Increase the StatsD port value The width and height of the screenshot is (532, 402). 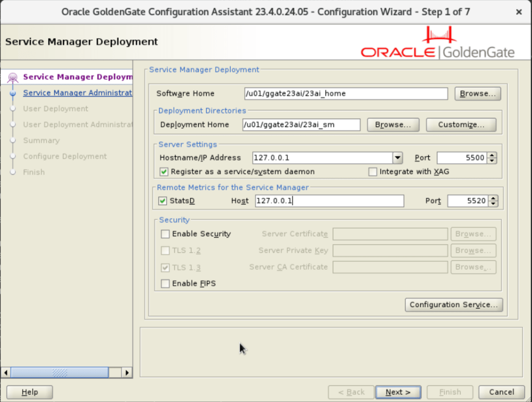(493, 198)
